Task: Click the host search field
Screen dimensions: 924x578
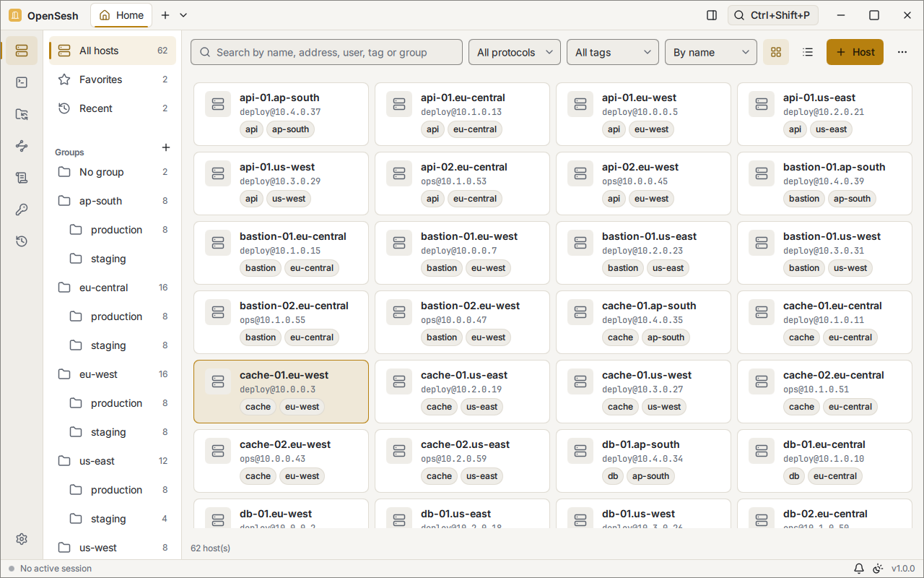Action: click(x=326, y=52)
